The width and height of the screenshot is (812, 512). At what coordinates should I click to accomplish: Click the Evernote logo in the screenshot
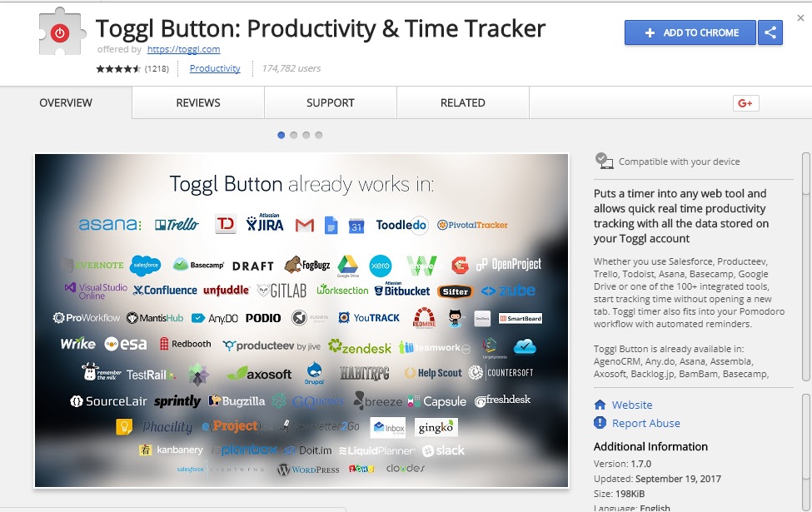pos(93,265)
